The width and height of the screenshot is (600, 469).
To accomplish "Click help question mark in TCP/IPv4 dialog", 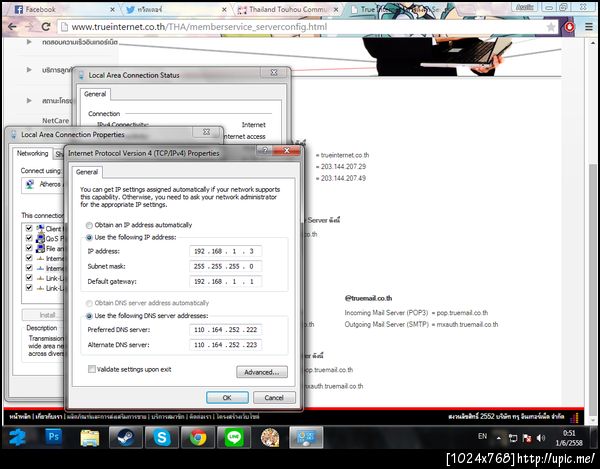I will pos(265,150).
